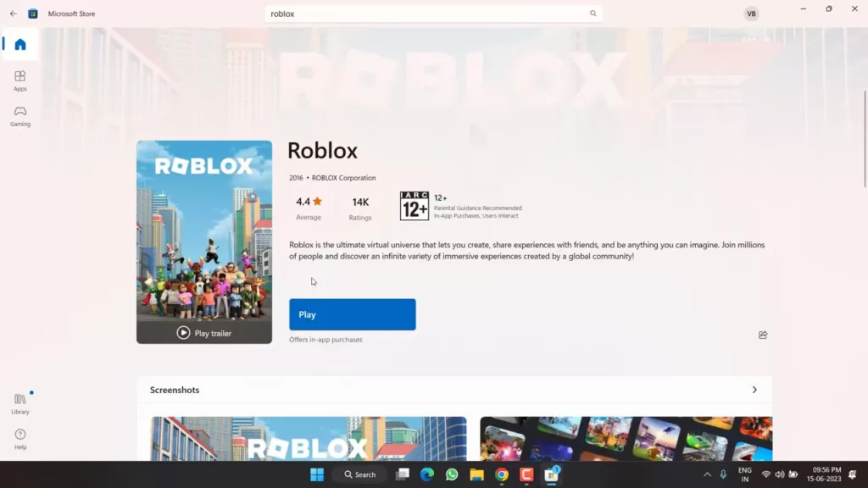The height and width of the screenshot is (488, 868).
Task: Open the first Roblox city screenshot
Action: [x=309, y=439]
